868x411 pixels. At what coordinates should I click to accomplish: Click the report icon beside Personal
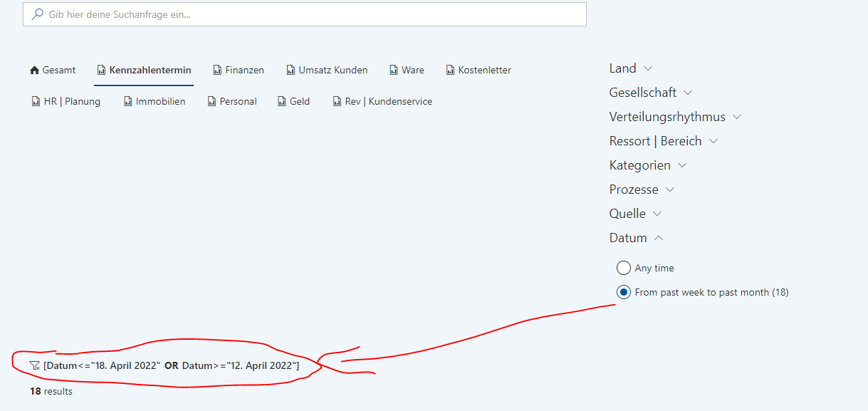(211, 101)
